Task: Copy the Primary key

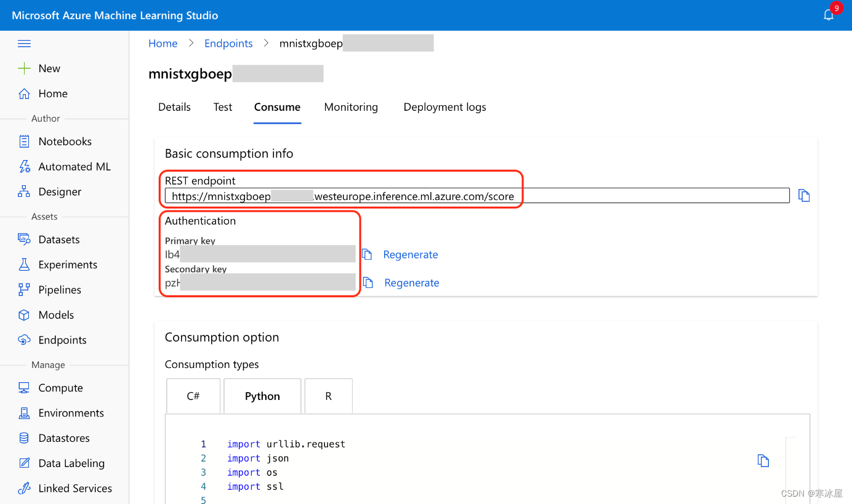Action: (x=368, y=254)
